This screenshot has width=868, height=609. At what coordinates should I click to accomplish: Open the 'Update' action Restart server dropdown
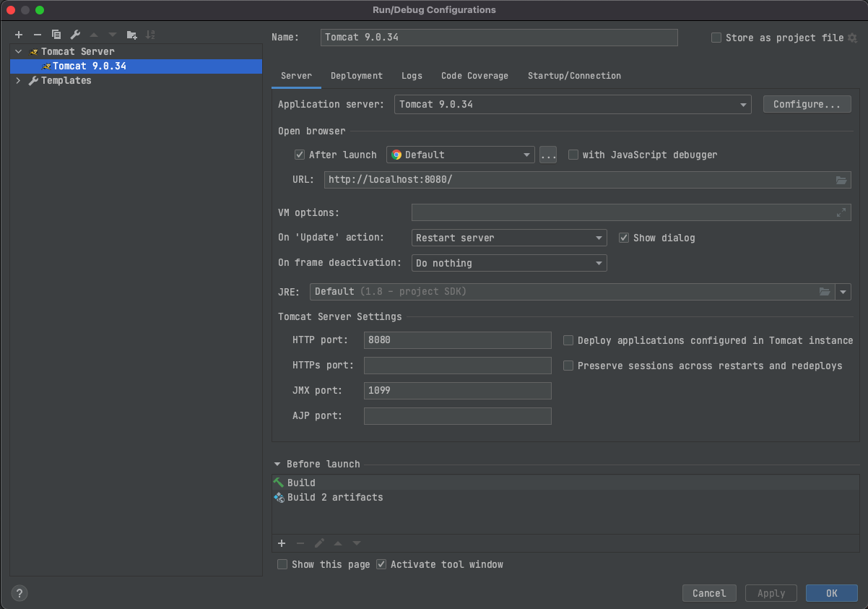[509, 238]
